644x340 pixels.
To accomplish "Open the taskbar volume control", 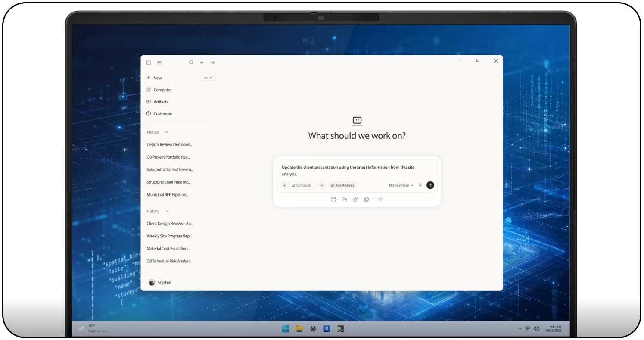I will 536,329.
